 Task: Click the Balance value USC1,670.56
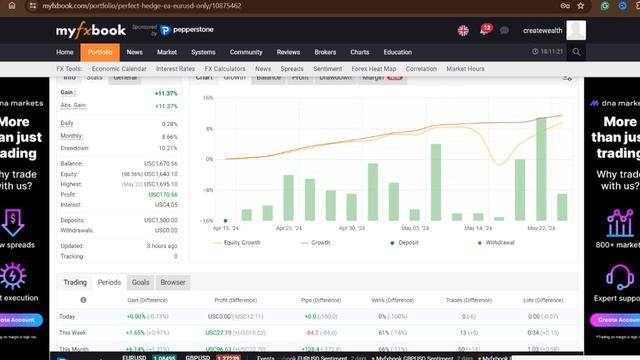pyautogui.click(x=160, y=164)
